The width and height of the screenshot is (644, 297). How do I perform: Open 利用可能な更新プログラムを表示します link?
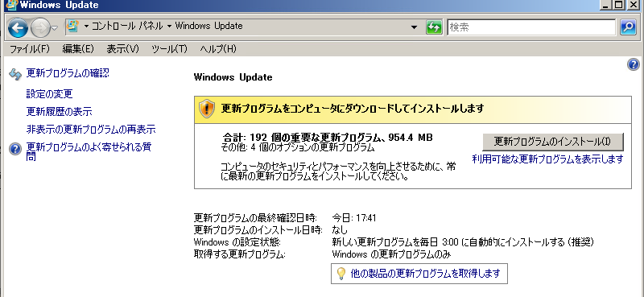tap(548, 159)
